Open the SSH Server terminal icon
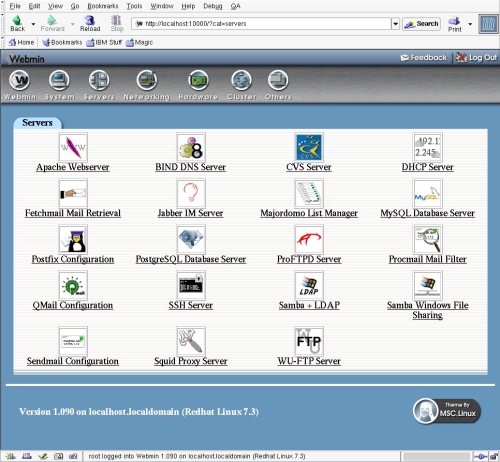Viewport: 500px width, 462px height. pos(191,285)
